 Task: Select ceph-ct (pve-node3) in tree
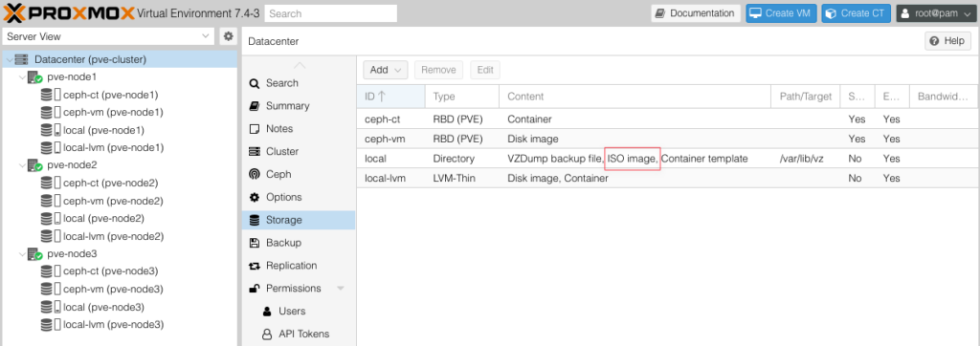point(111,271)
